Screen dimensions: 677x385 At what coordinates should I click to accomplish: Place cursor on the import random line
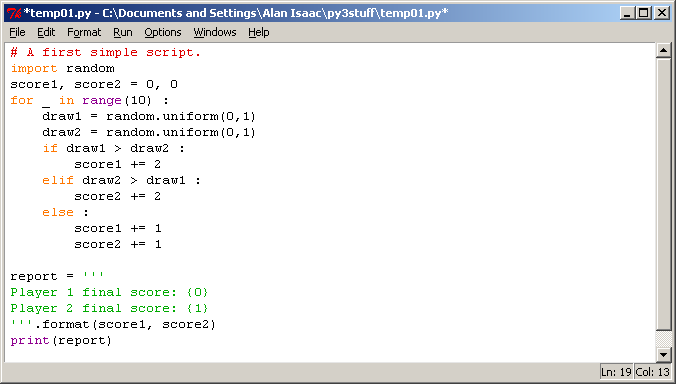(x=63, y=68)
